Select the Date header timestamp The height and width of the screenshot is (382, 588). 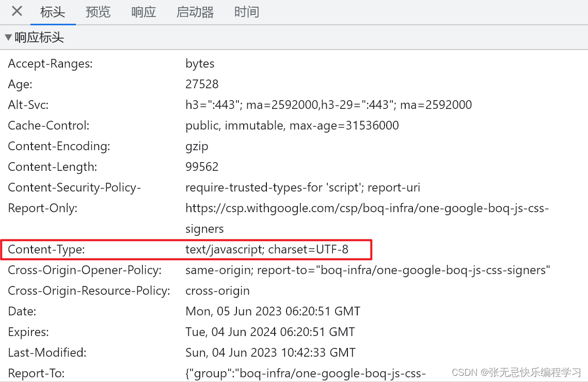pos(273,311)
